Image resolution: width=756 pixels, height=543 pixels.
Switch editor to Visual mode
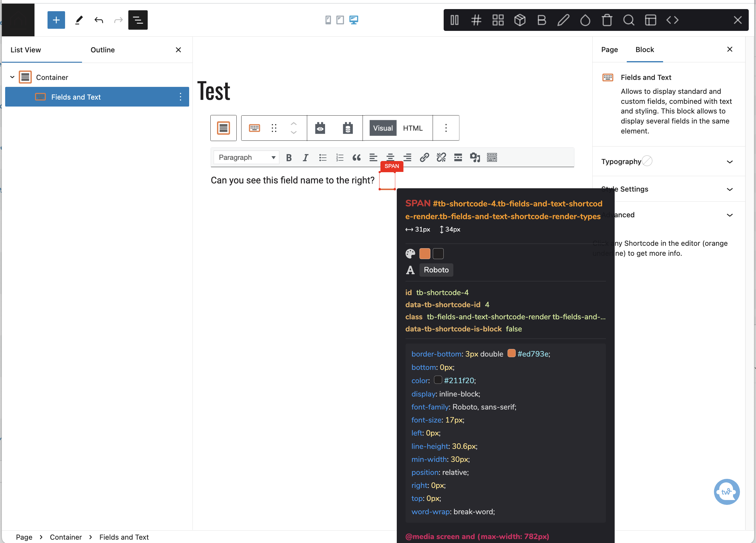point(383,128)
